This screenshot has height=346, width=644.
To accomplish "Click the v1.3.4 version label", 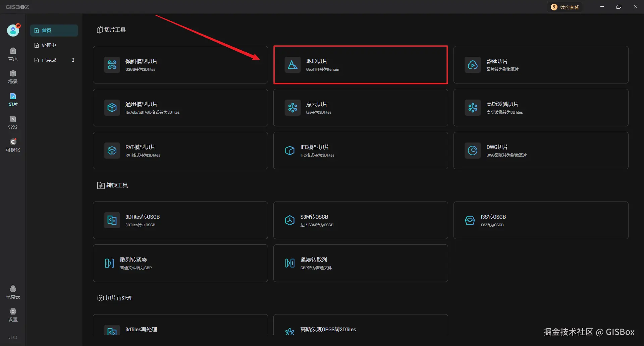I will [x=13, y=338].
